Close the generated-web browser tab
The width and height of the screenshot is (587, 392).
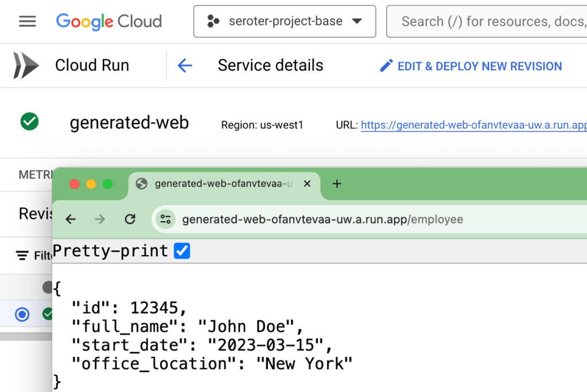click(307, 184)
